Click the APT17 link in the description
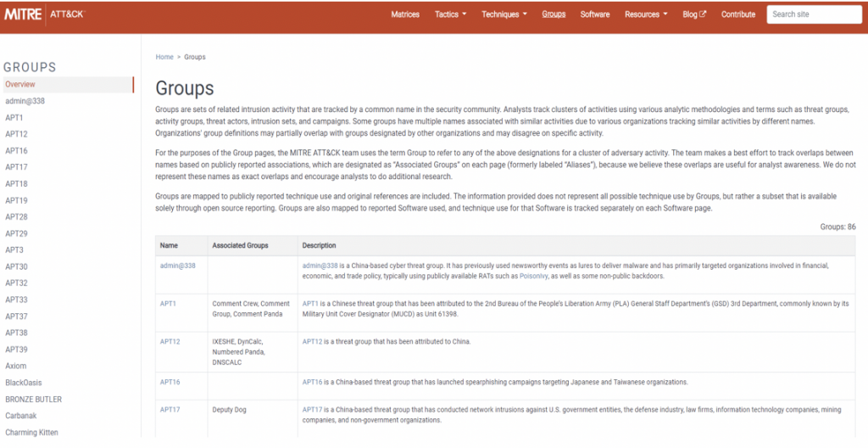Screen dimensions: 868x448 pyautogui.click(x=313, y=410)
